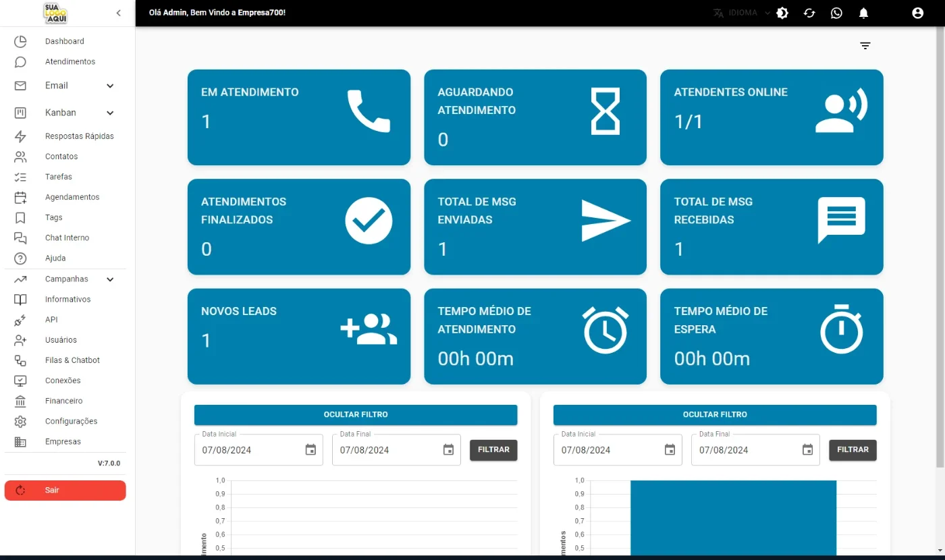Click FILTRAR button on the right chart
Screen dimensions: 945x560
(853, 450)
